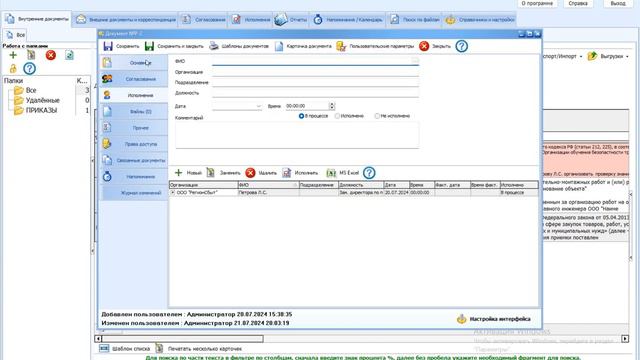Open Исполнения section in document sidebar

coord(134,95)
